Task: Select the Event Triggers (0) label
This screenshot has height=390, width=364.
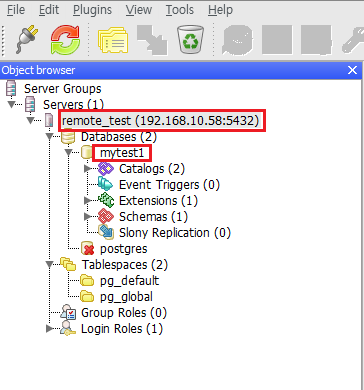Action: point(169,185)
